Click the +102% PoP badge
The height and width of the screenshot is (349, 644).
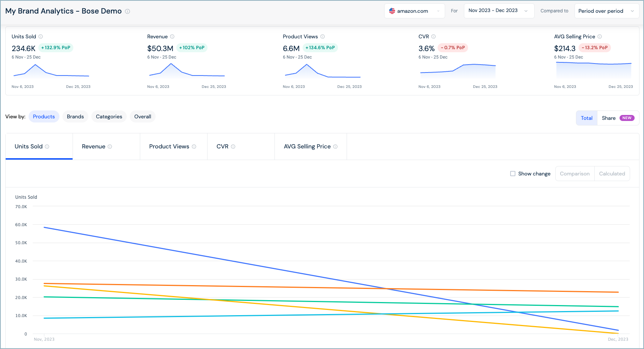(192, 48)
